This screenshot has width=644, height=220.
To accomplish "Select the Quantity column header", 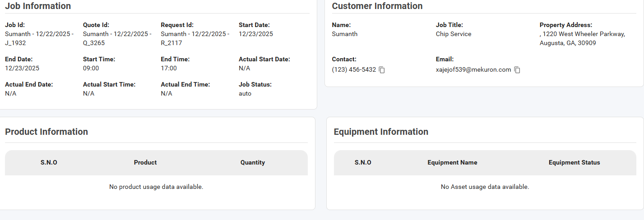I will tap(252, 162).
